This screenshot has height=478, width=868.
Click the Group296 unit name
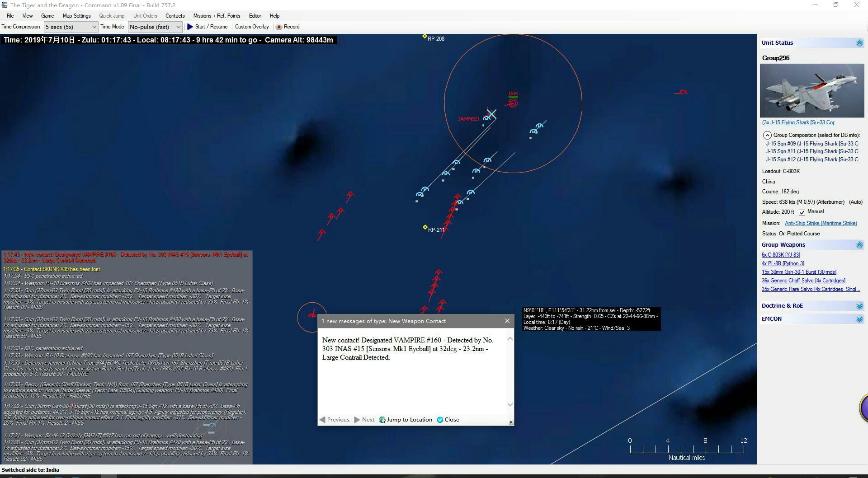pyautogui.click(x=776, y=58)
